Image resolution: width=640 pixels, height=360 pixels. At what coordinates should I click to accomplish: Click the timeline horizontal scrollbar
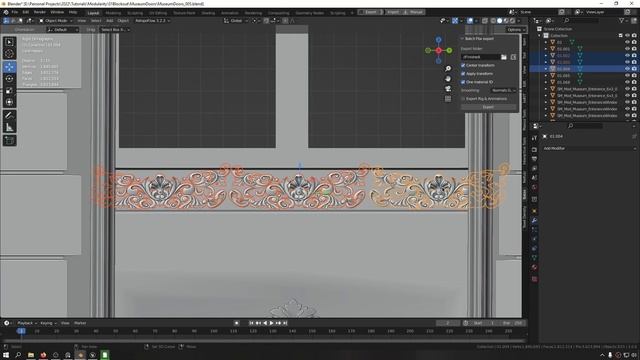[x=263, y=340]
